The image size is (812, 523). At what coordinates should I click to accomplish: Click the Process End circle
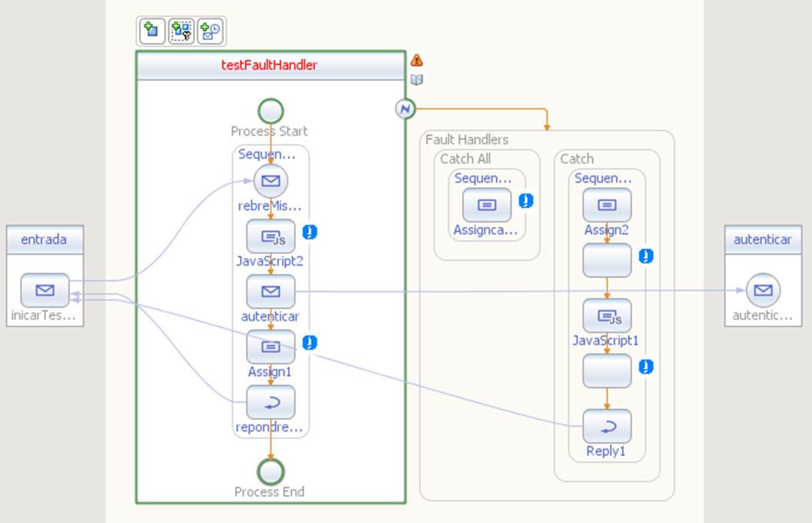(271, 471)
